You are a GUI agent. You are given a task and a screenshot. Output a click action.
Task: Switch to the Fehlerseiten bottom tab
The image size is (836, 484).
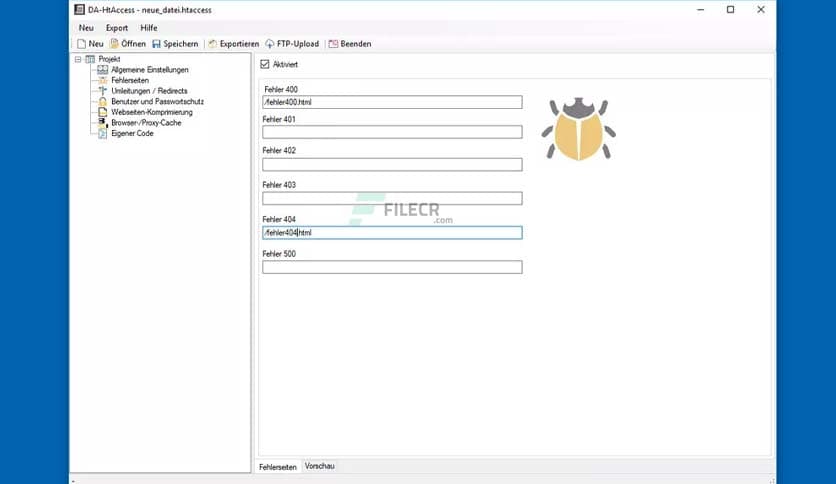coord(277,467)
